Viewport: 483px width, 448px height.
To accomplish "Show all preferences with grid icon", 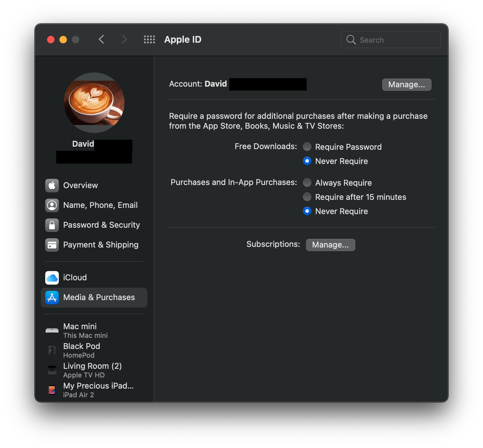I will (x=149, y=40).
